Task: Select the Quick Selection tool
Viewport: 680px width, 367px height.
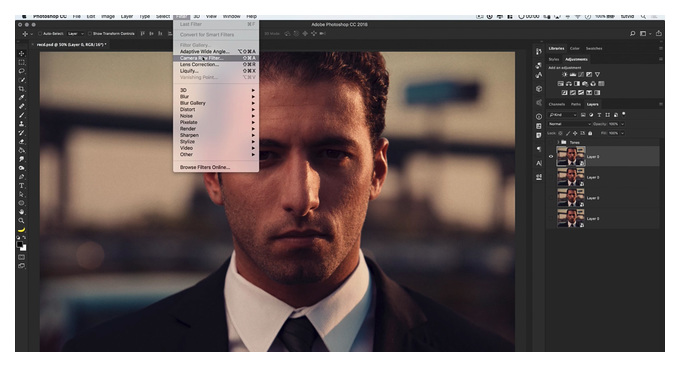Action: pos(21,80)
